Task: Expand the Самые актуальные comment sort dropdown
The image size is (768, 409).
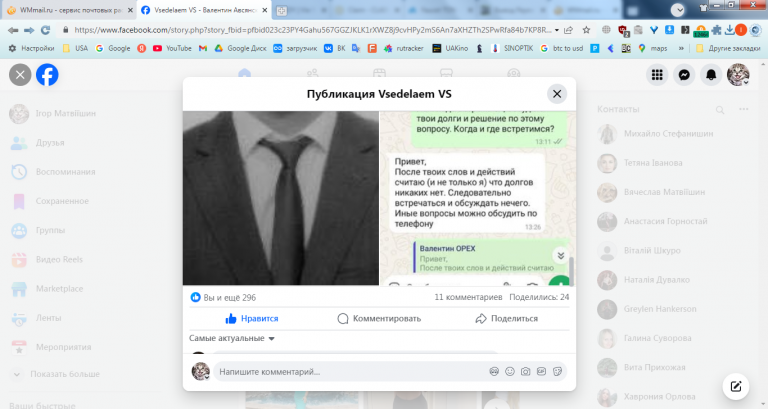Action: pos(232,338)
